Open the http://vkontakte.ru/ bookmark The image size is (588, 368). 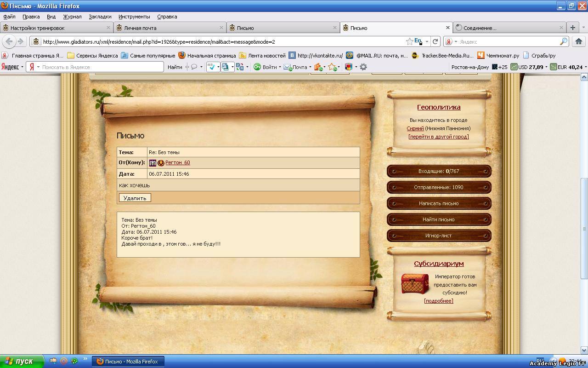click(x=316, y=55)
